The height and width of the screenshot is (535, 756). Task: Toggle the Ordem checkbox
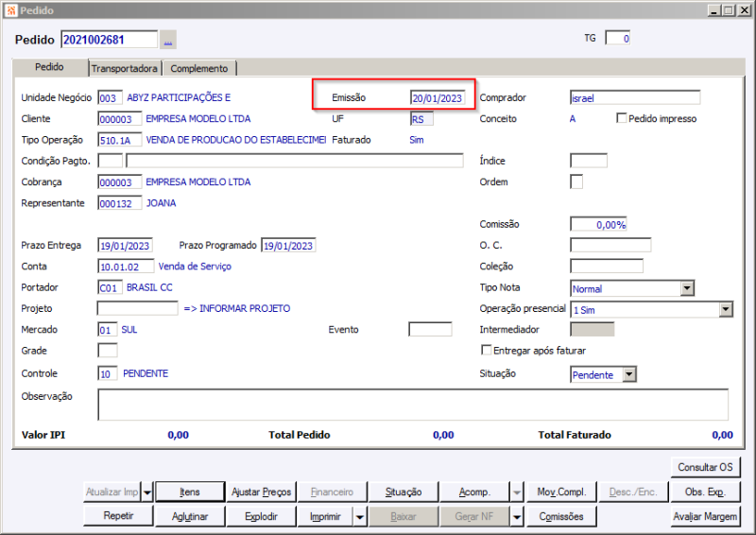coord(576,181)
